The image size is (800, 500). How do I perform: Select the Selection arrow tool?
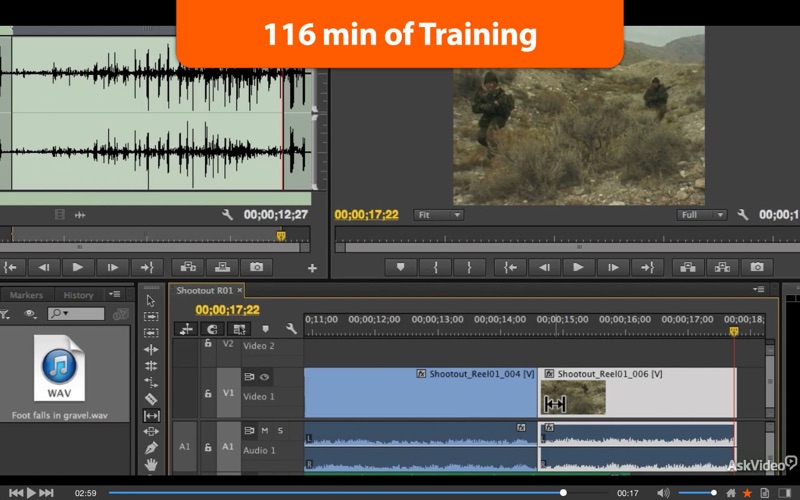[x=151, y=301]
